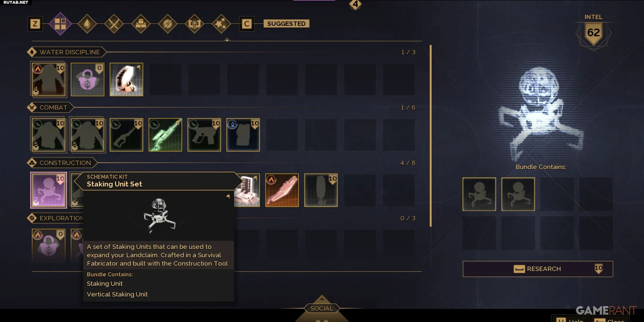Switch to the SUGGESTED tab

point(286,24)
